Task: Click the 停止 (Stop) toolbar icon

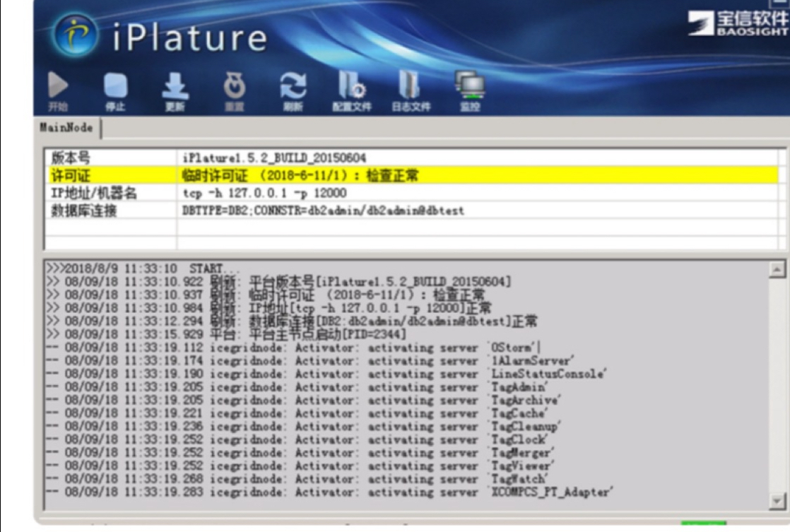Action: pyautogui.click(x=115, y=85)
